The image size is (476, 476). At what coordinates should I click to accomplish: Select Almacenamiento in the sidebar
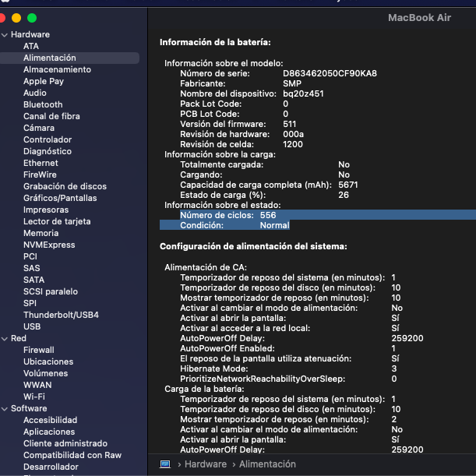(57, 69)
